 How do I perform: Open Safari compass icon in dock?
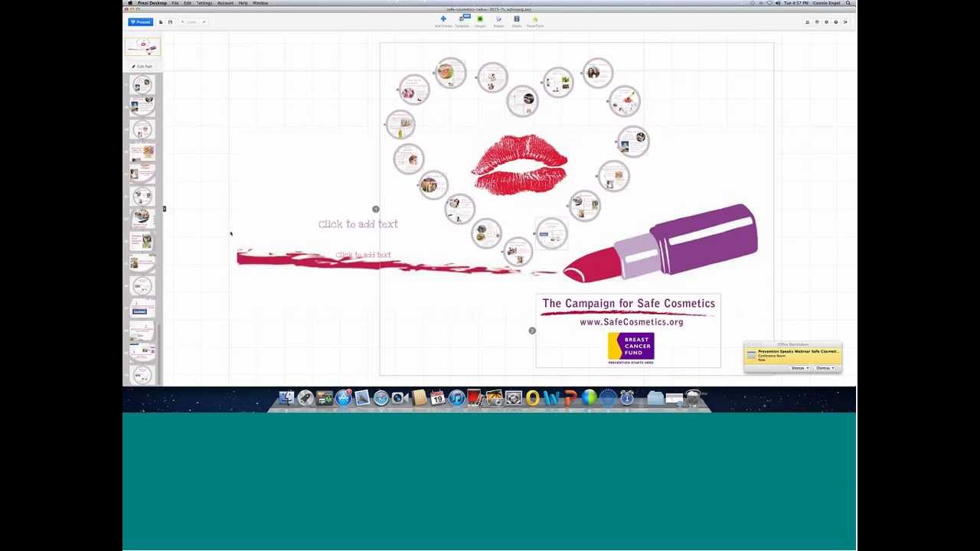[381, 398]
